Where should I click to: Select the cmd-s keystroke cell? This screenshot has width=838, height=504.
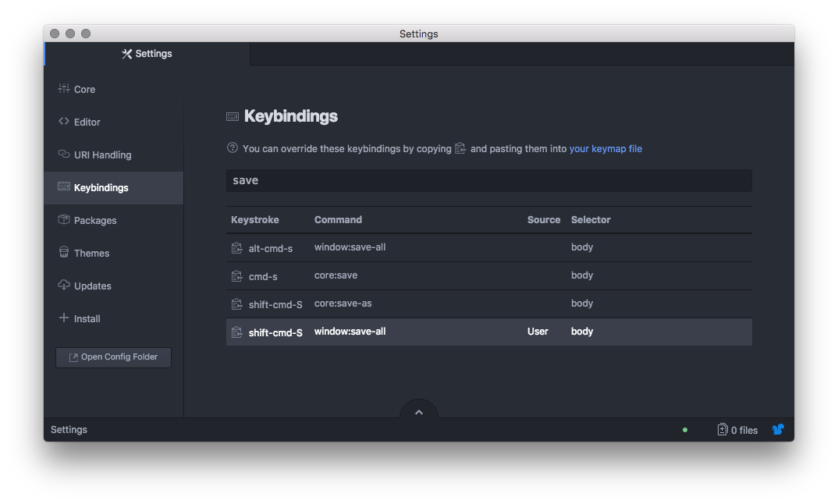263,277
